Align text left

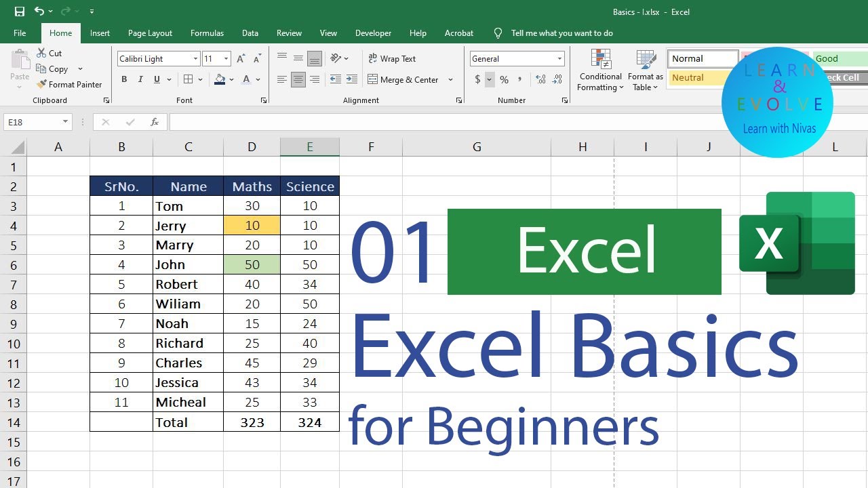(x=282, y=79)
